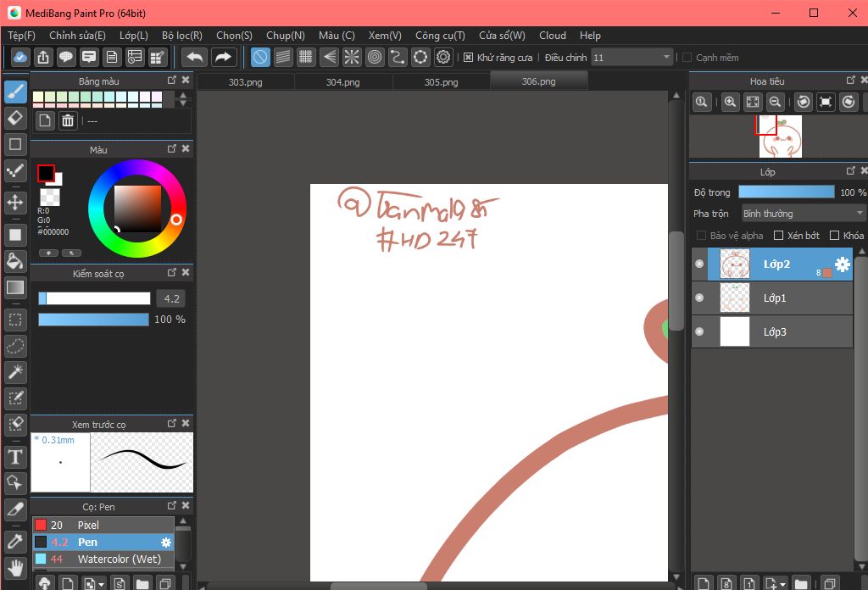868x590 pixels.
Task: Open the Lớp(L) menu
Action: click(x=133, y=36)
